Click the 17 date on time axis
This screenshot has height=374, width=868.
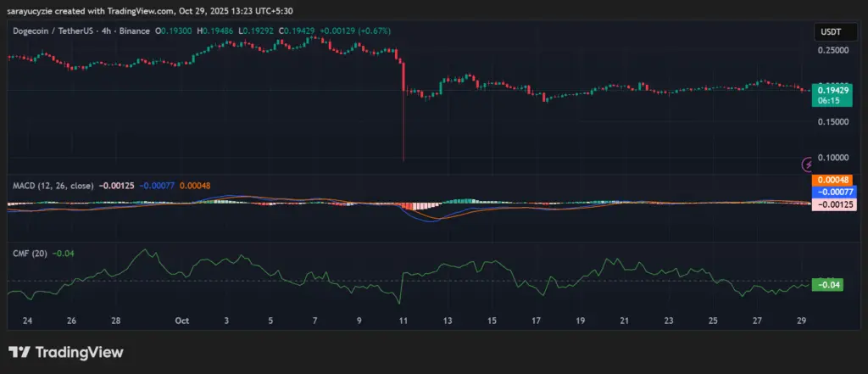click(537, 321)
